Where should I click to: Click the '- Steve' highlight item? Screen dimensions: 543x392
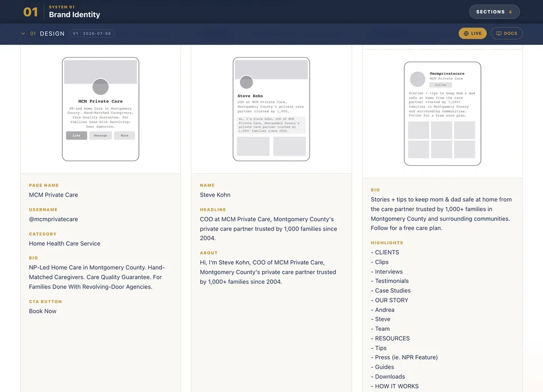pyautogui.click(x=381, y=319)
